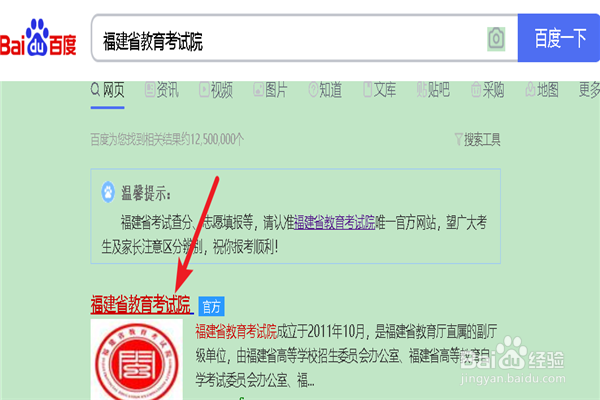The image size is (600, 400).
Task: Open the 地图 tab
Action: click(542, 90)
